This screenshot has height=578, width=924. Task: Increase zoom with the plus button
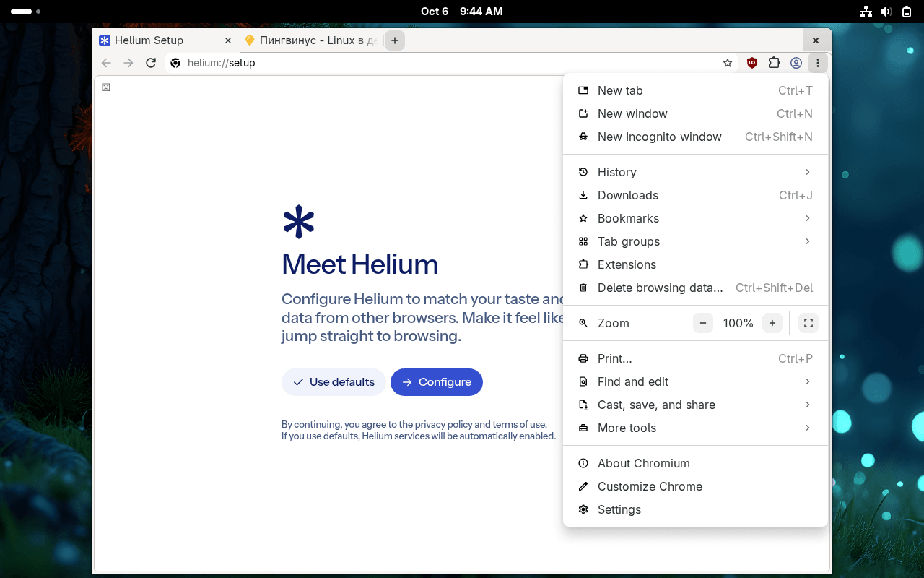pyautogui.click(x=772, y=323)
